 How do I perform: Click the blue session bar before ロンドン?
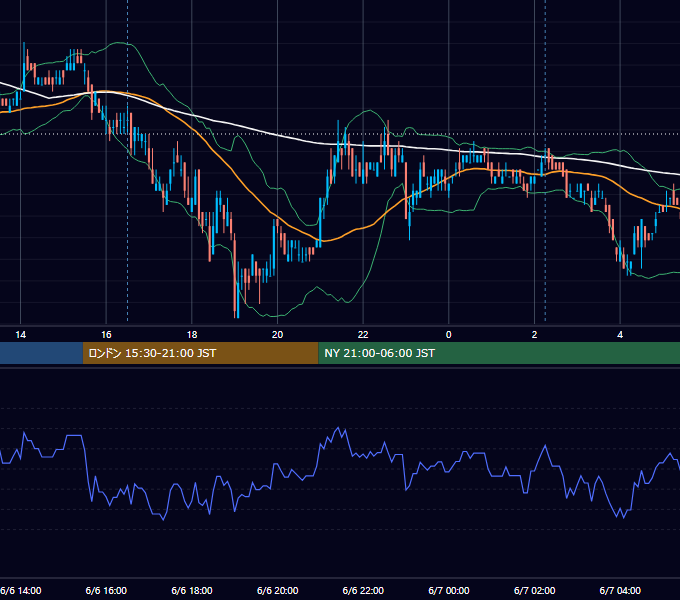41,353
